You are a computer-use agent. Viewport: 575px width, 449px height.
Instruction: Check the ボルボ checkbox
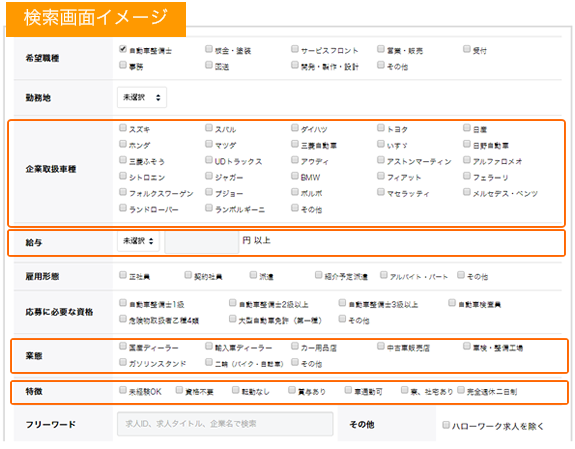[x=295, y=192]
